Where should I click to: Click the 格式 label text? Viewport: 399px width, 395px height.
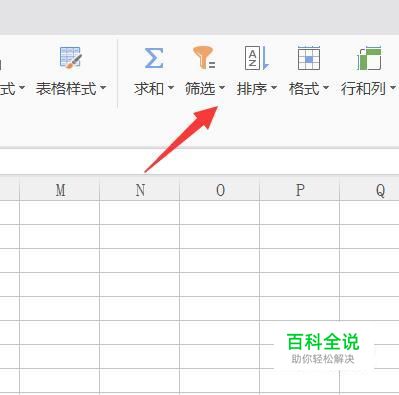(x=304, y=89)
